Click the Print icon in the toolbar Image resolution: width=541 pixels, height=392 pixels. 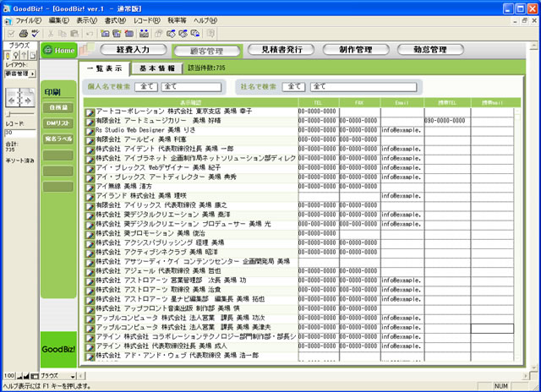click(x=23, y=34)
